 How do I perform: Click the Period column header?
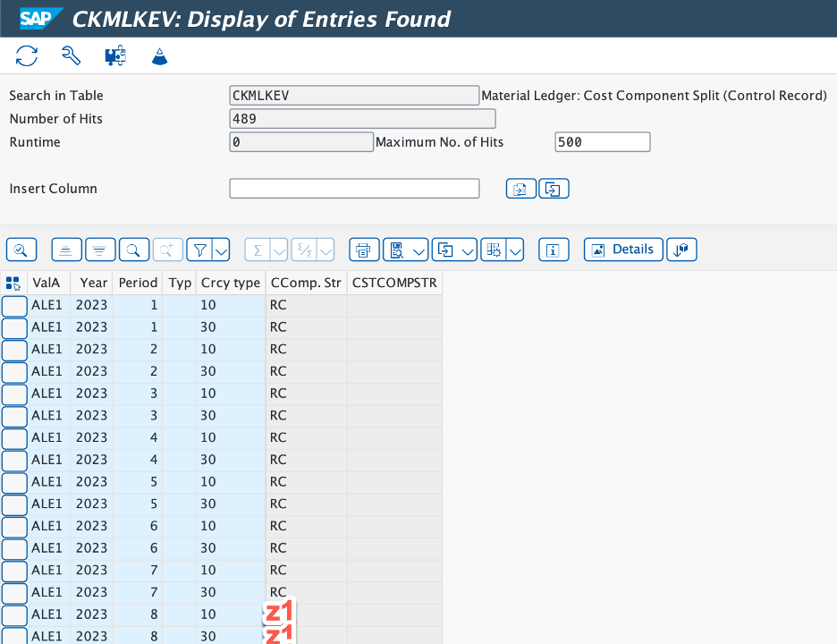(137, 283)
